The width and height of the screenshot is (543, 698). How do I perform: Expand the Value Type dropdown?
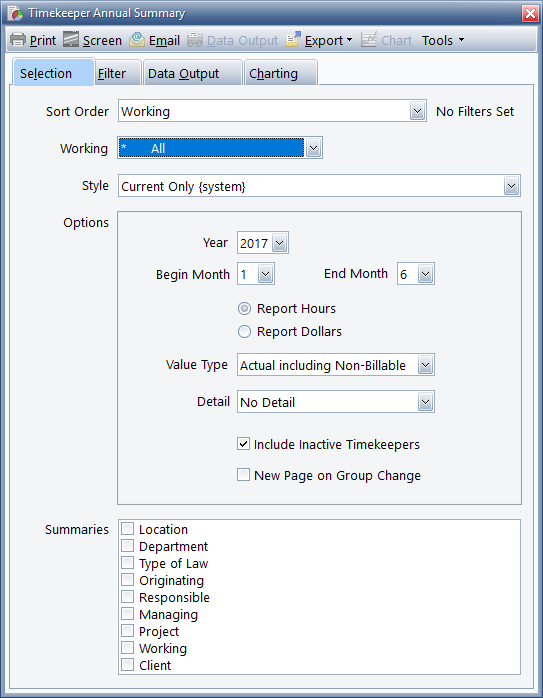pyautogui.click(x=425, y=365)
